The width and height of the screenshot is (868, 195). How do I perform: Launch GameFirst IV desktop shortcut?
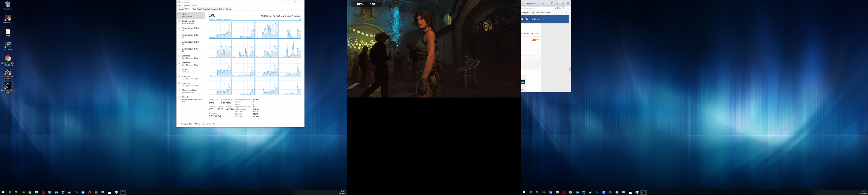click(x=8, y=19)
